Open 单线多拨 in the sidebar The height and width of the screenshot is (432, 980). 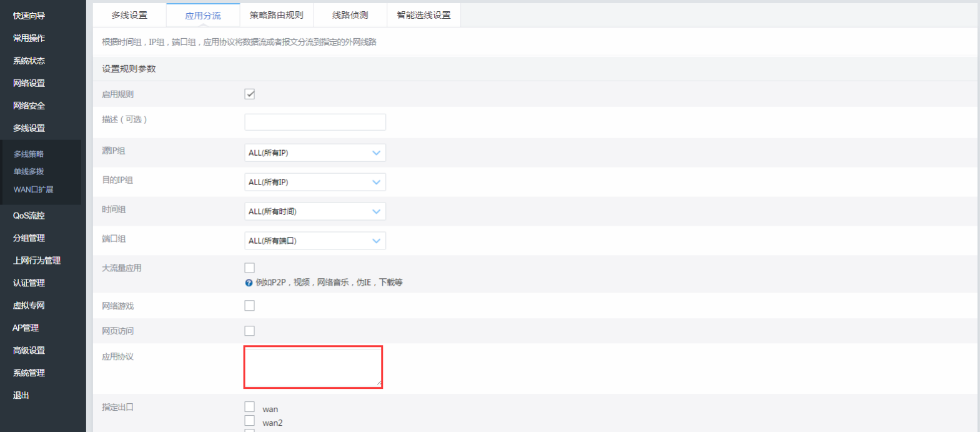click(29, 172)
